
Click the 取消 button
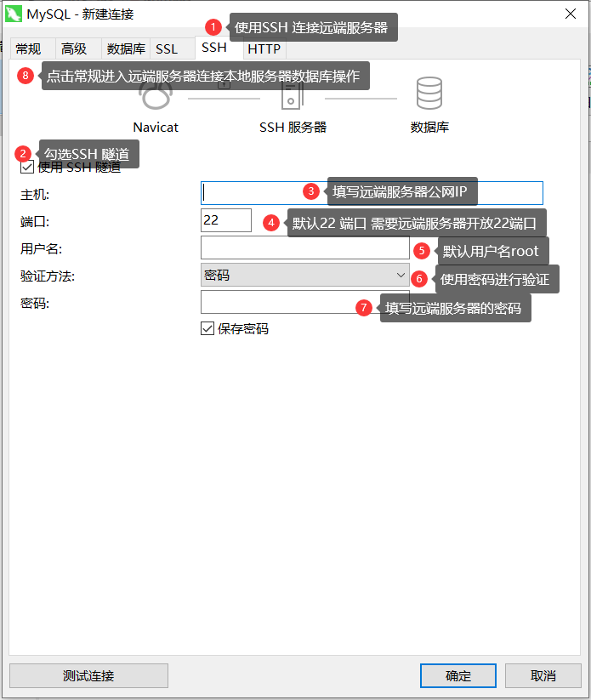pos(543,675)
